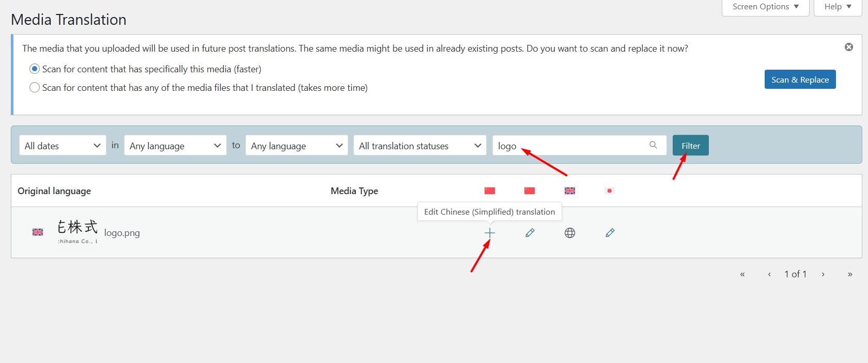Click the first pencil edit translation icon
The width and height of the screenshot is (868, 363).
click(x=530, y=233)
